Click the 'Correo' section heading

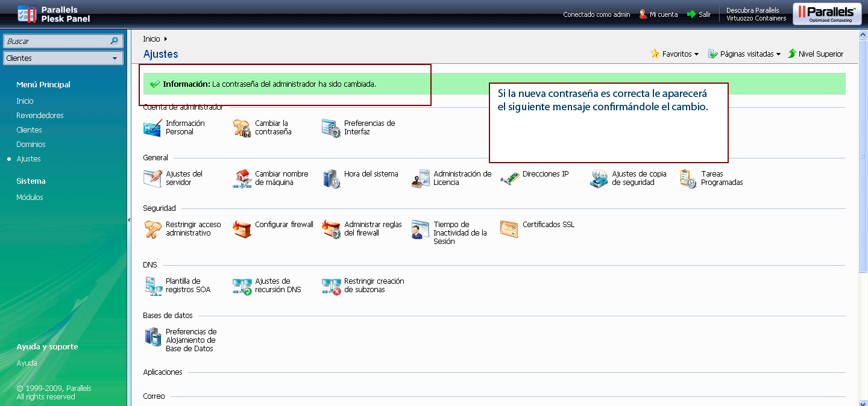(154, 396)
